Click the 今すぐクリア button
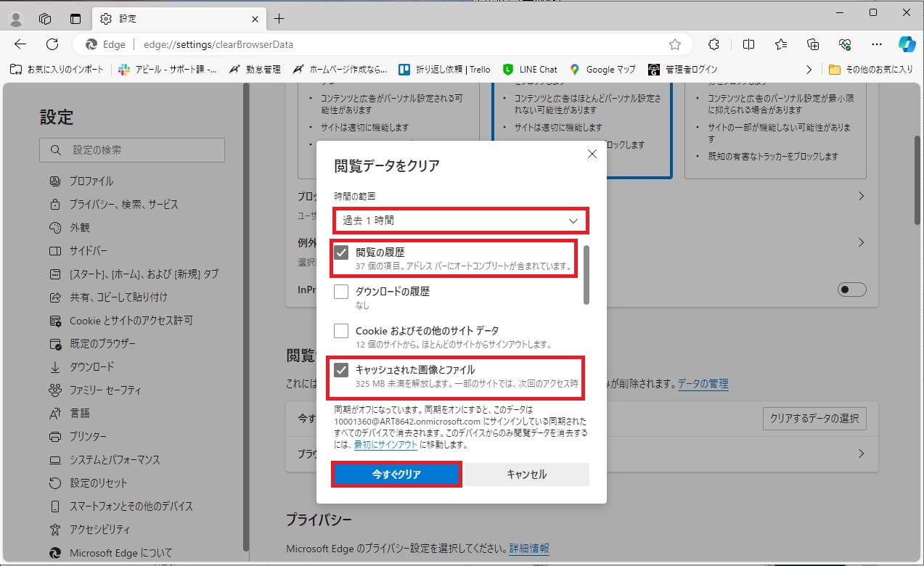 (396, 474)
